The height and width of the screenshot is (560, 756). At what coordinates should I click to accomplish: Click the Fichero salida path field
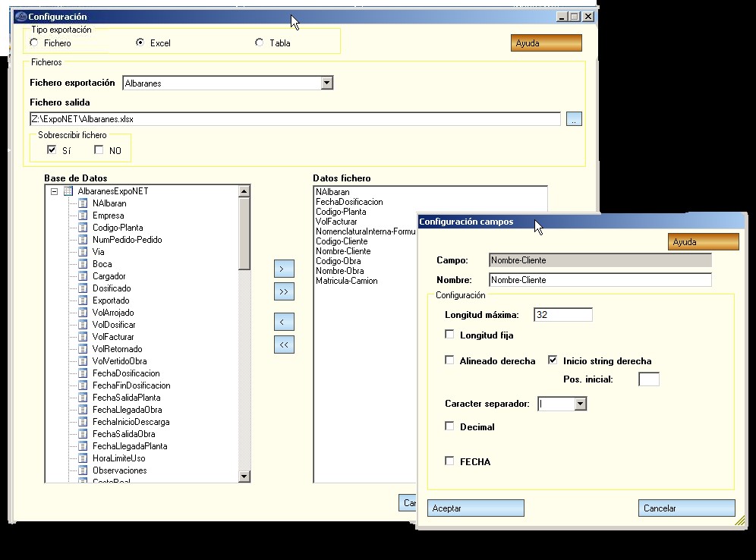(295, 119)
